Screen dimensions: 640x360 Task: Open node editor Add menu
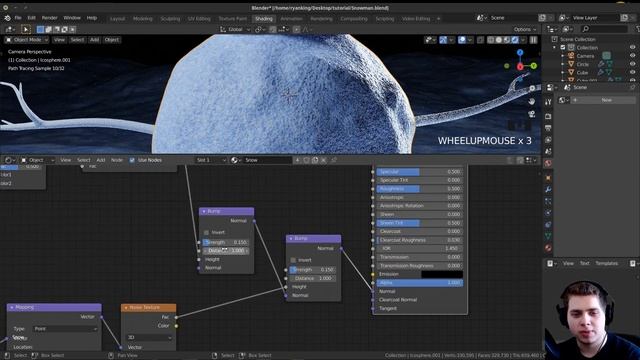[101, 160]
